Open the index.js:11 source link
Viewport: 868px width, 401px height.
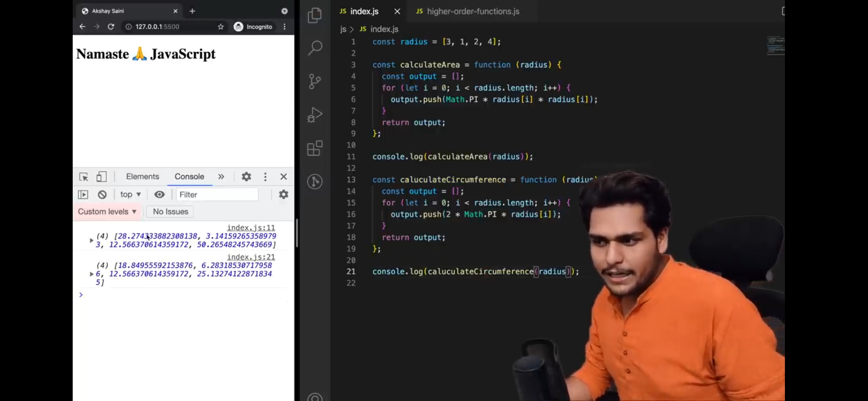(x=251, y=228)
